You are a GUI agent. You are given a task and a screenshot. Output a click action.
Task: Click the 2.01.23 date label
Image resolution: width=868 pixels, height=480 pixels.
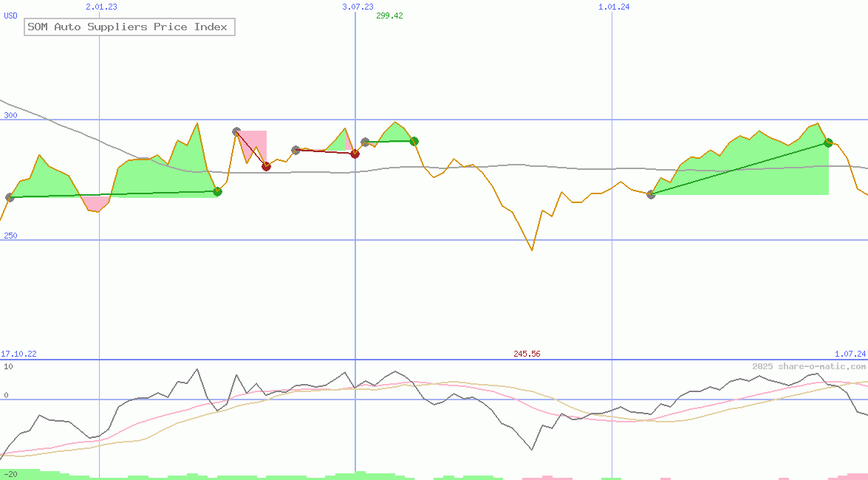pos(101,7)
